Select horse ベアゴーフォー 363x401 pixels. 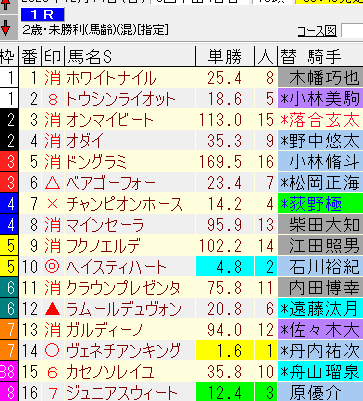[111, 183]
